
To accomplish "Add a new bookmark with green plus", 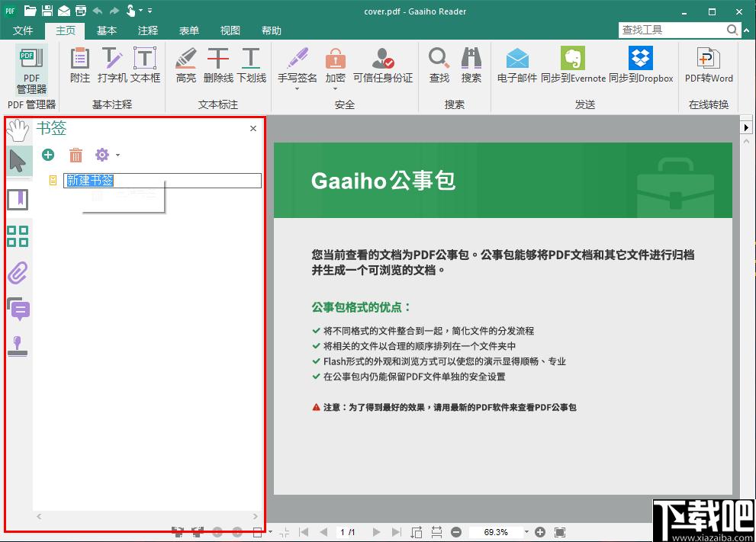I will point(48,155).
